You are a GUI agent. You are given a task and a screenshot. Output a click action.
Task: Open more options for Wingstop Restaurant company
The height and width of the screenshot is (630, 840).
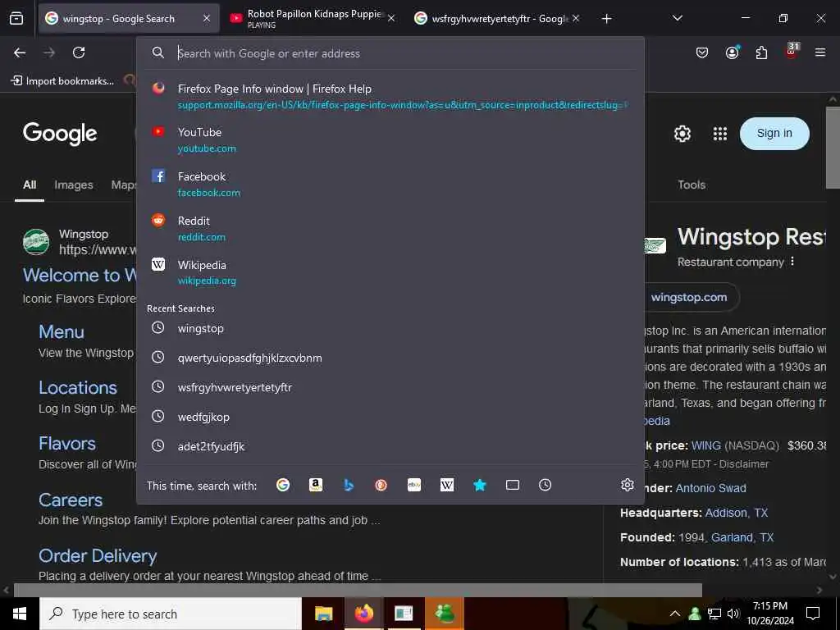(x=792, y=262)
